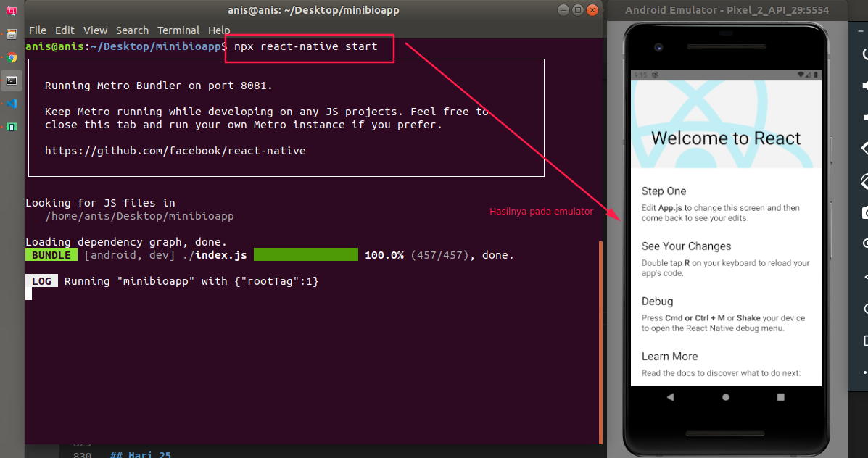Click "Running Metro Bundler on port 8081."
This screenshot has width=868, height=458.
click(158, 86)
